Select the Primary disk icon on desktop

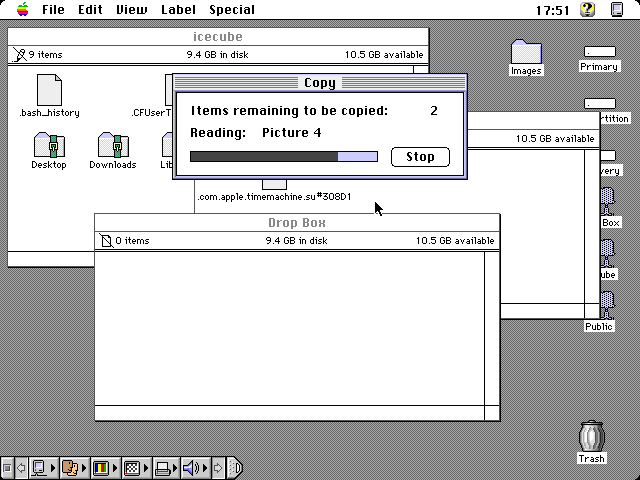(x=600, y=52)
